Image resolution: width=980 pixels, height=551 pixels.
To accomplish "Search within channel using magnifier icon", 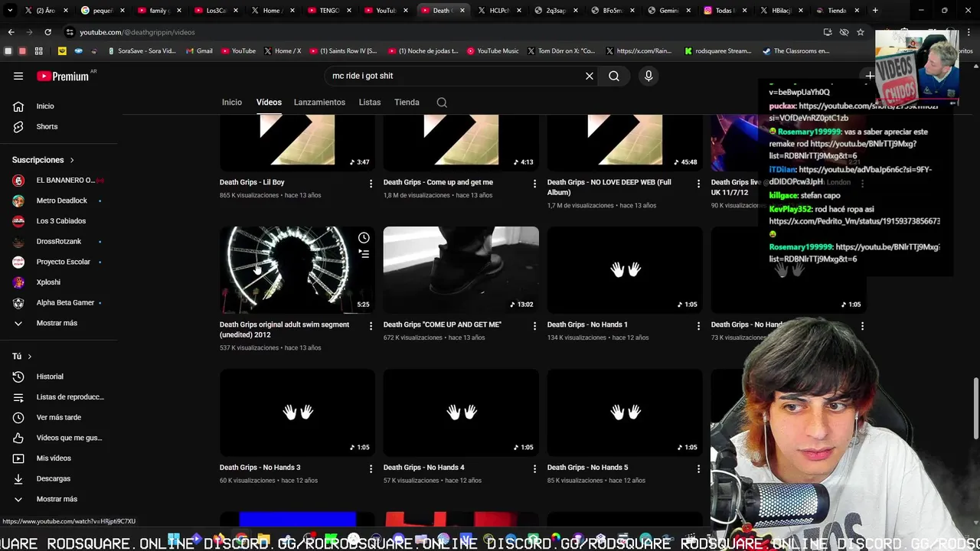I will point(442,103).
